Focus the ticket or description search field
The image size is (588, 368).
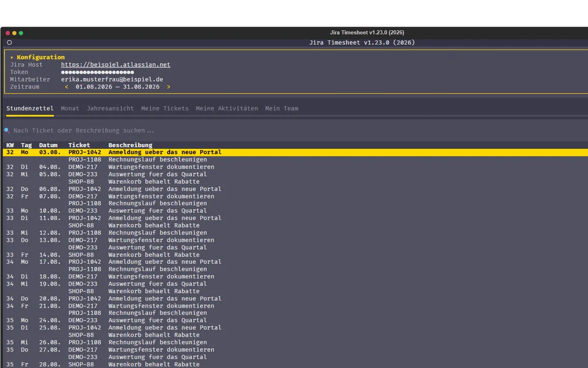(x=84, y=131)
